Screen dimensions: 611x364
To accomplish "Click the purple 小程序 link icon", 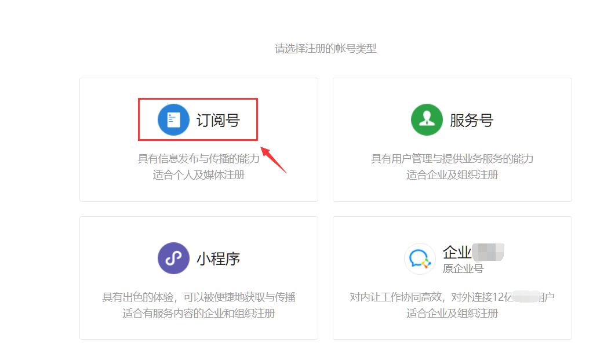I will pyautogui.click(x=173, y=258).
